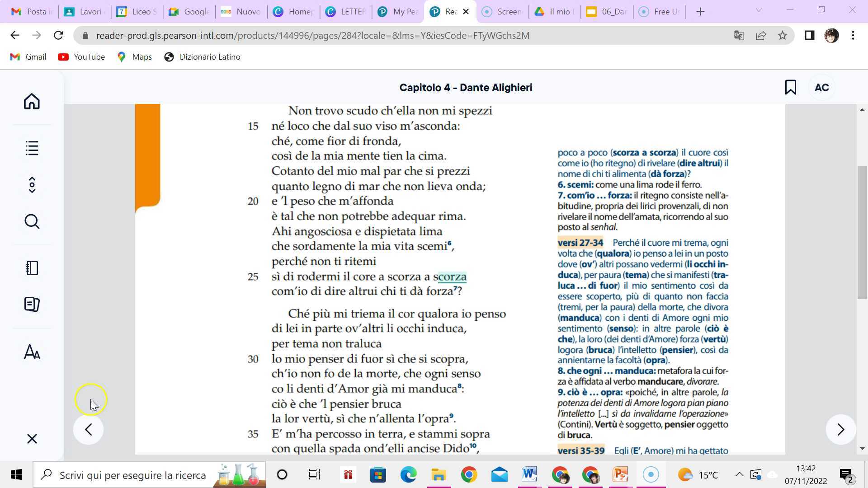Switch to the Liceo S tab
868x488 pixels.
point(137,12)
